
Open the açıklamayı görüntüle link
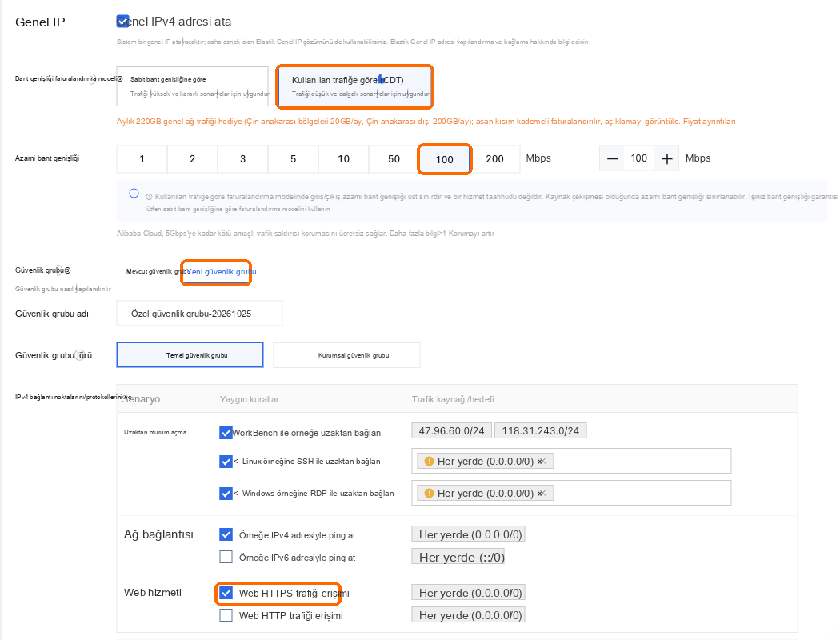click(x=642, y=122)
